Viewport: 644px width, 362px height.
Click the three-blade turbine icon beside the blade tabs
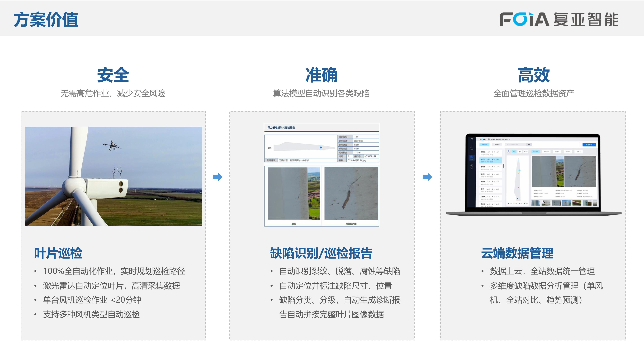point(508,152)
